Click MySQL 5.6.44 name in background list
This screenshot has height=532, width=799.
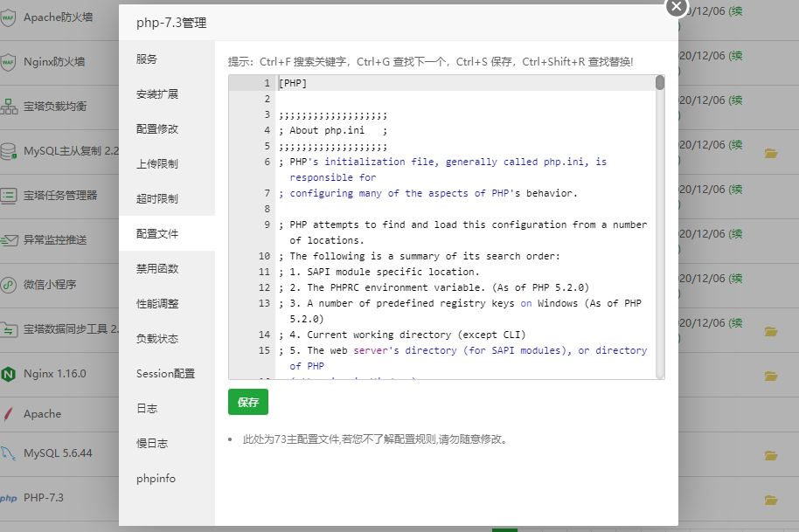(58, 453)
